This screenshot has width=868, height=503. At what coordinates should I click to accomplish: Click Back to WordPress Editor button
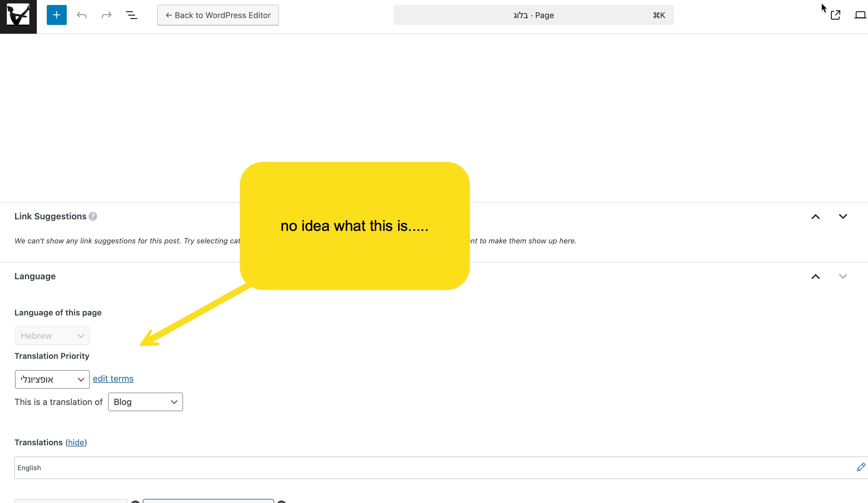pos(218,15)
